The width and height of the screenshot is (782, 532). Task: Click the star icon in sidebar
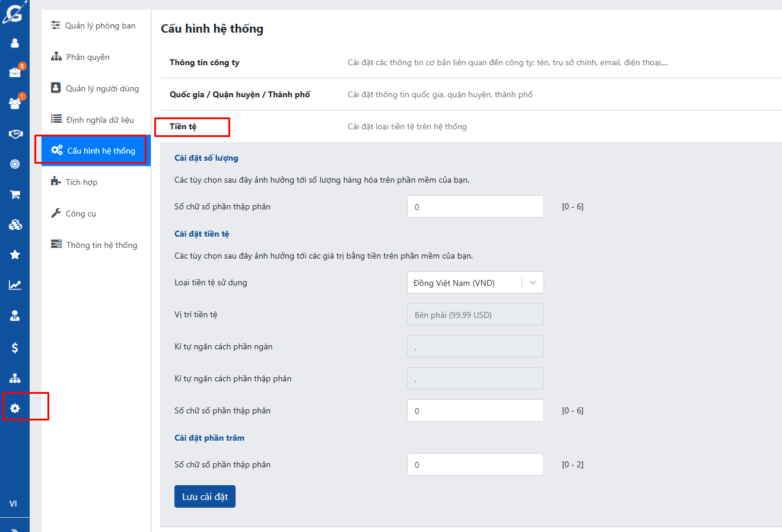pos(15,255)
